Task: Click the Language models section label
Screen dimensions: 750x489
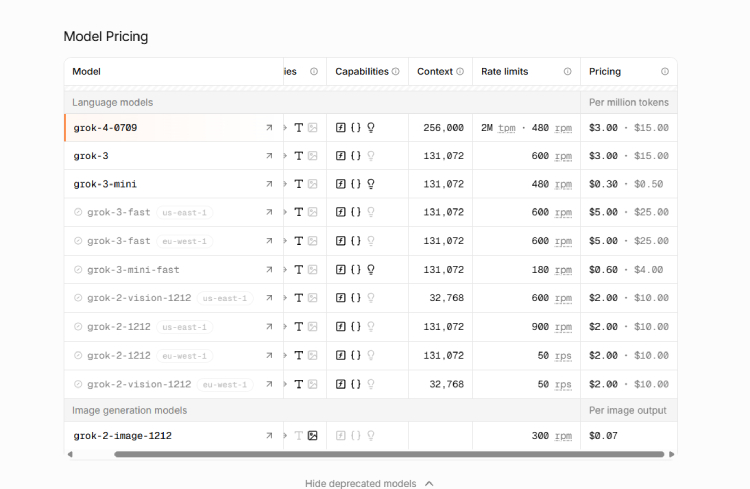Action: click(x=112, y=102)
